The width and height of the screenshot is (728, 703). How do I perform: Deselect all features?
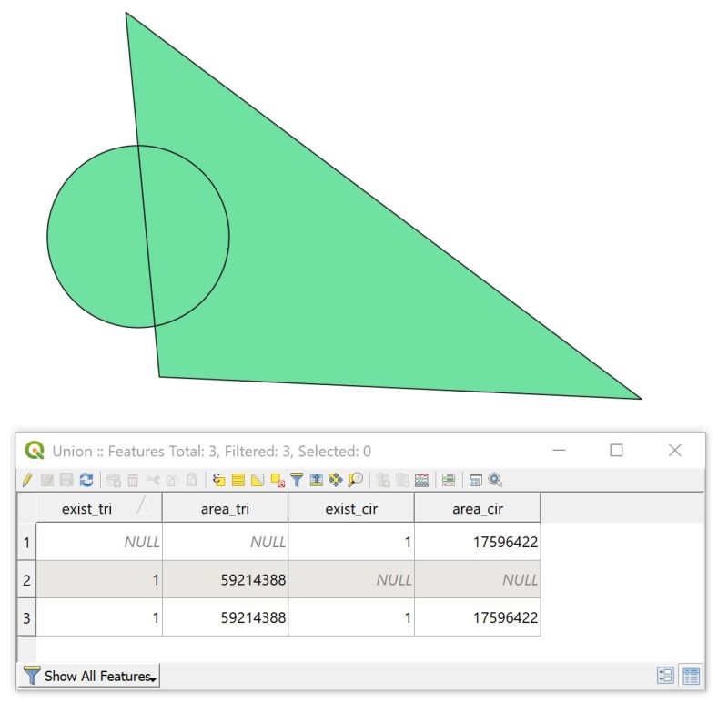(x=276, y=480)
